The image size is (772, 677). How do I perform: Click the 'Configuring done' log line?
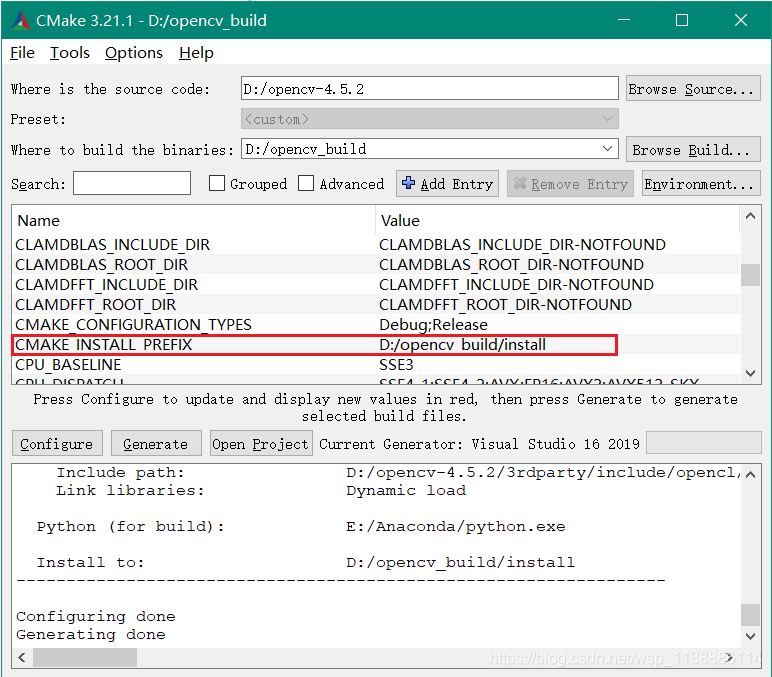click(x=96, y=616)
